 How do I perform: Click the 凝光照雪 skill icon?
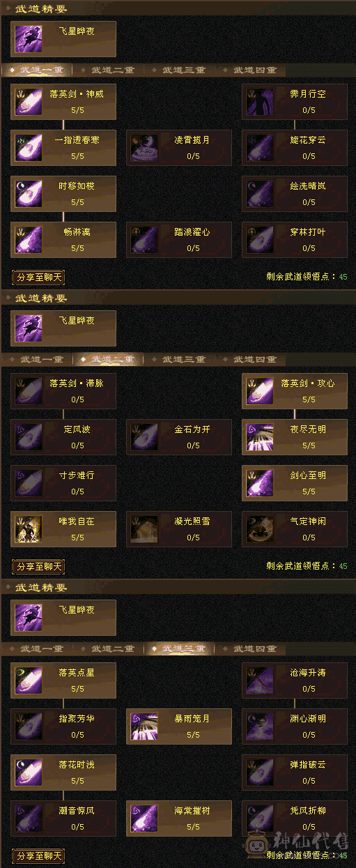(144, 529)
